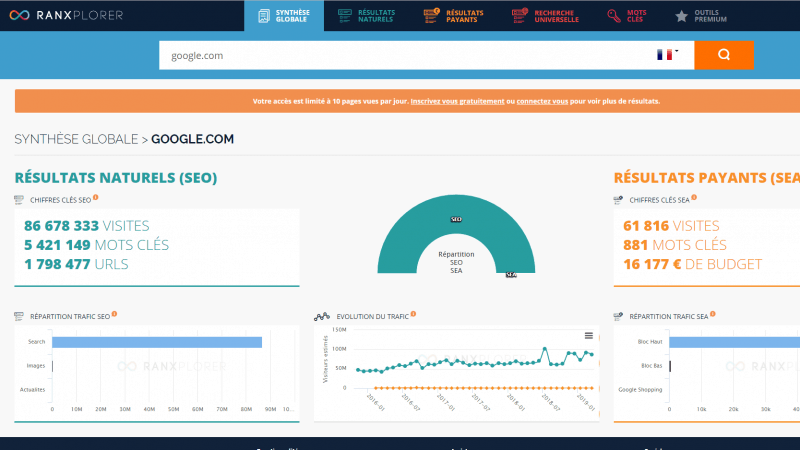Open the Résultats Payants tab
This screenshot has height=450, width=800.
455,16
